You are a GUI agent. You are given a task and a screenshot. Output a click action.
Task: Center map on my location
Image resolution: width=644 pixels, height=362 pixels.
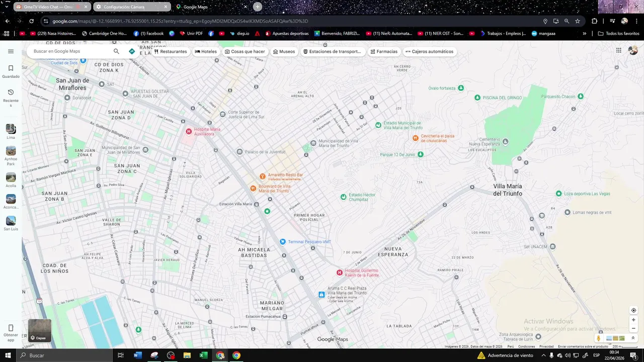pos(633,310)
